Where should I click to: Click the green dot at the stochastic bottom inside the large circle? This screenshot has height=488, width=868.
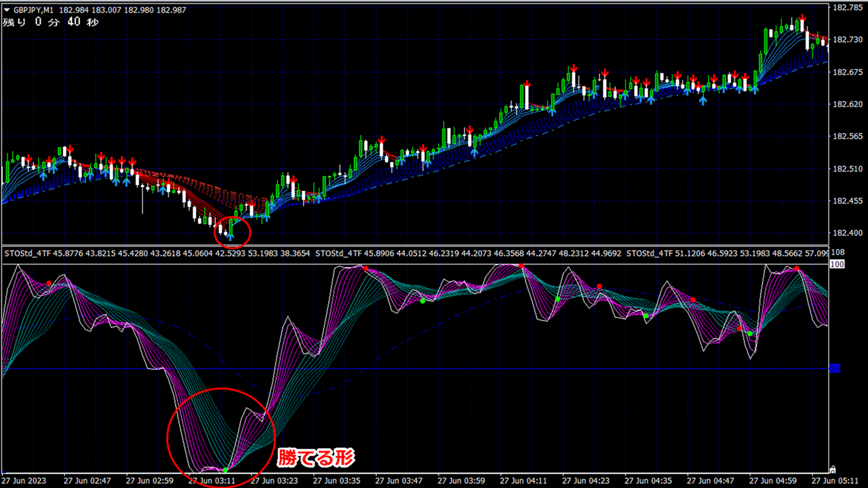225,470
